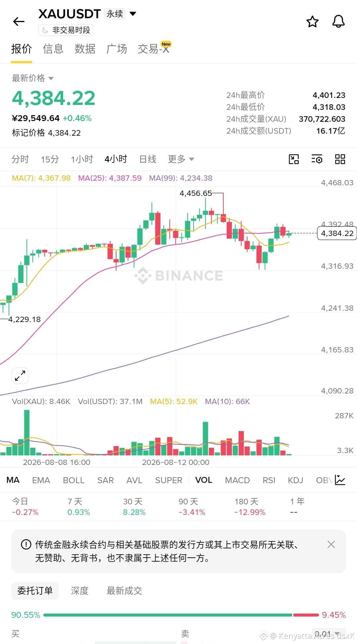Click the MA(7) value label

click(x=41, y=178)
